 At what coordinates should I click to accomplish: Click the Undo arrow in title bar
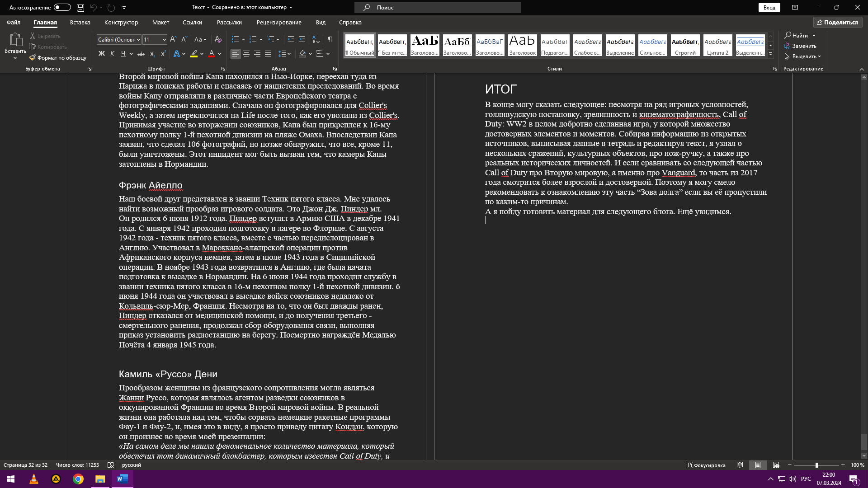coord(94,7)
